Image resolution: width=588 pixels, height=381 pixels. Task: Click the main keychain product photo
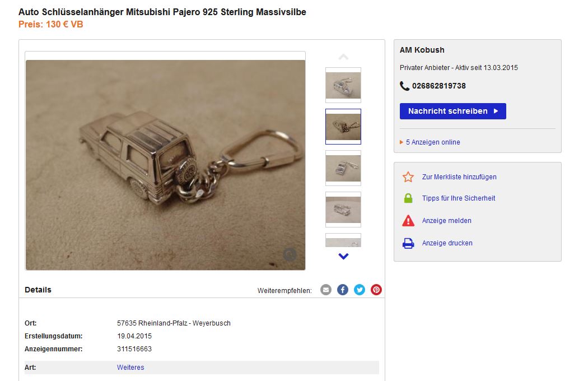pyautogui.click(x=165, y=165)
